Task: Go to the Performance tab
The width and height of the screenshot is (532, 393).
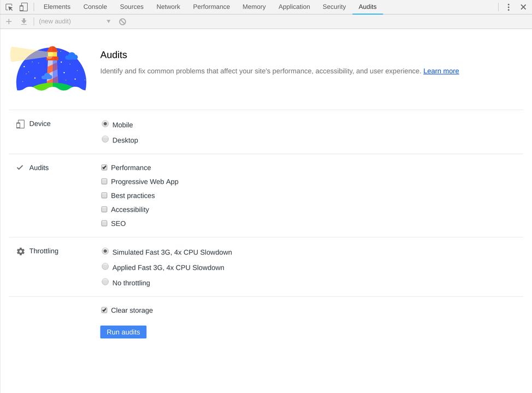Action: point(211,7)
